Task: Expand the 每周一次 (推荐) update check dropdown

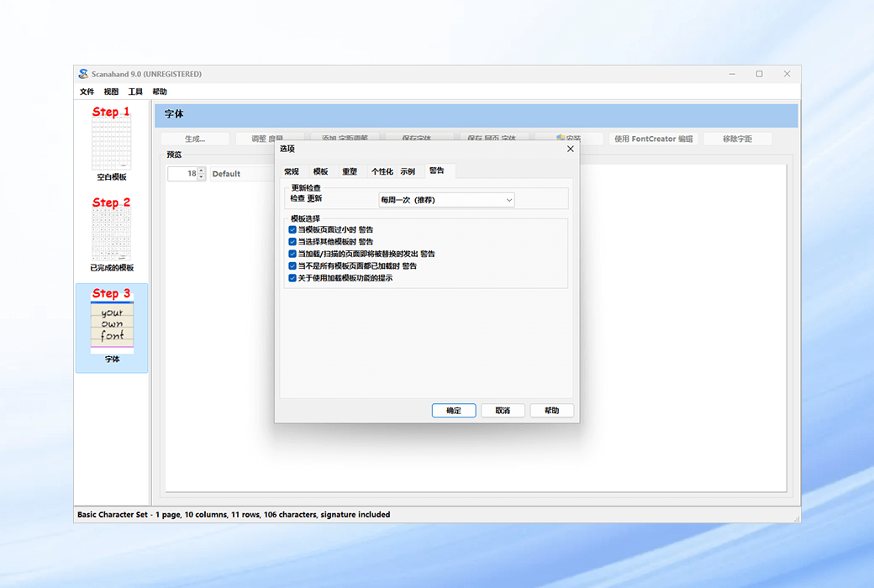Action: pyautogui.click(x=446, y=200)
